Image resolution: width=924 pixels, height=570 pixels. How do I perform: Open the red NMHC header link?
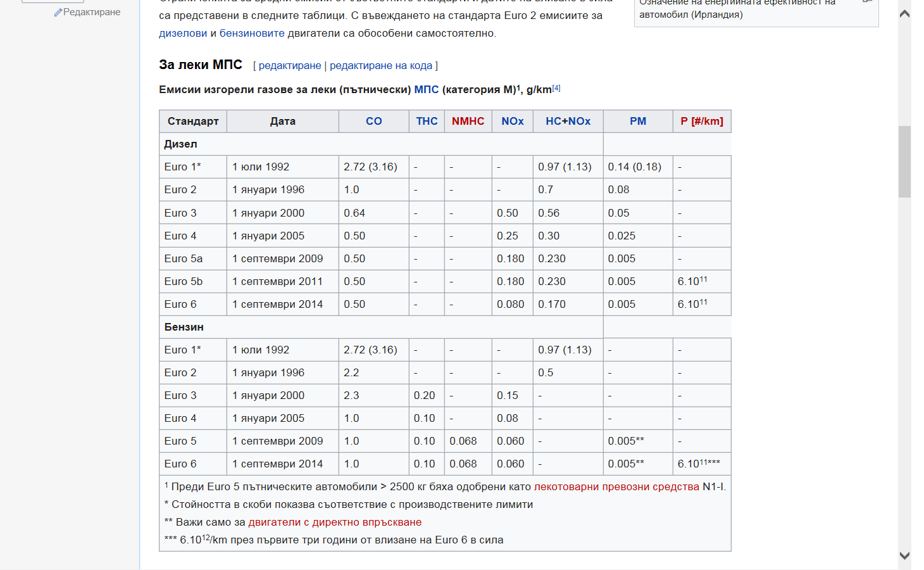pos(468,121)
